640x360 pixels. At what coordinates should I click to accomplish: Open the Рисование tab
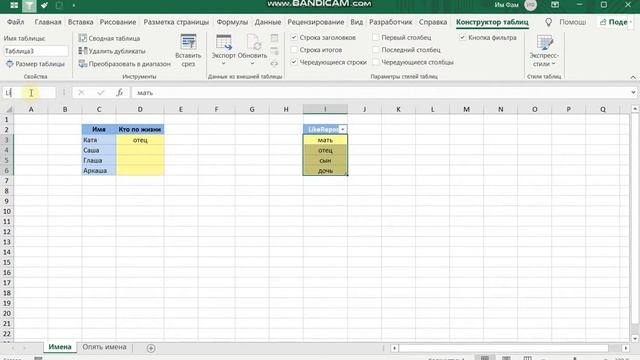(x=118, y=22)
